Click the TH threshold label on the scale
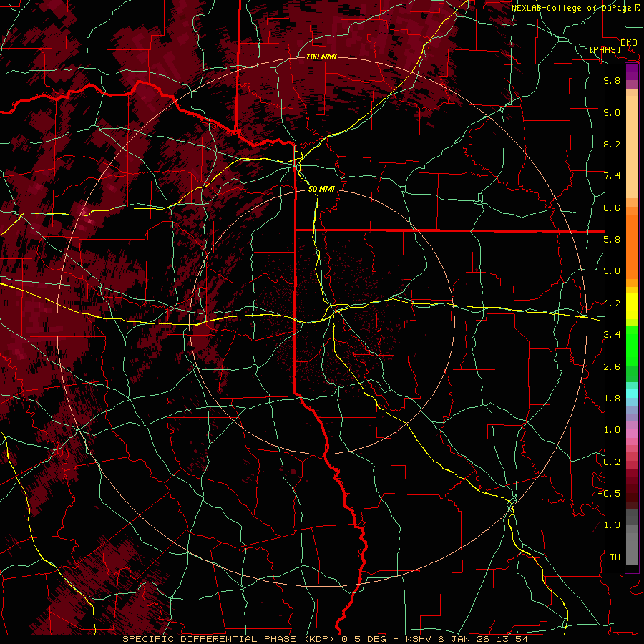This screenshot has height=644, width=644. [x=615, y=557]
